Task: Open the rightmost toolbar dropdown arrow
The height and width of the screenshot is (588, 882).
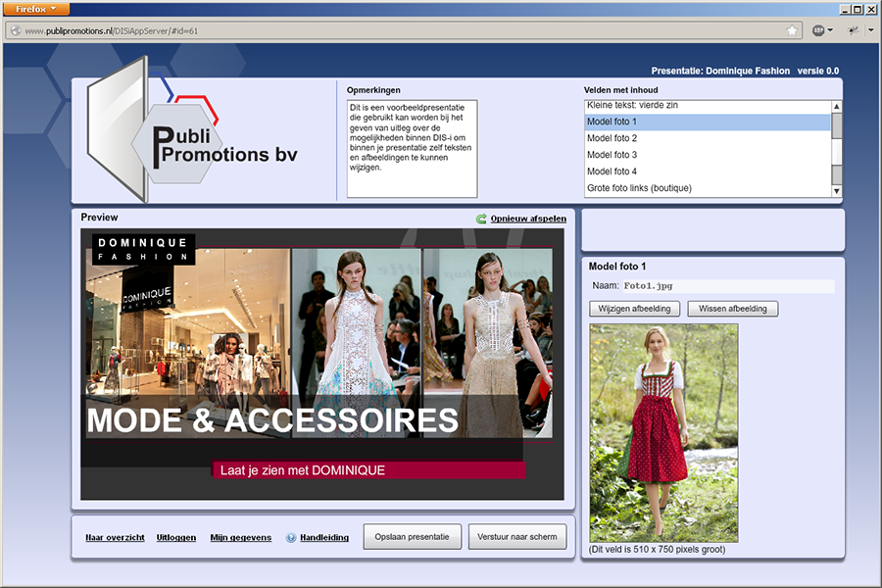Action: click(871, 30)
